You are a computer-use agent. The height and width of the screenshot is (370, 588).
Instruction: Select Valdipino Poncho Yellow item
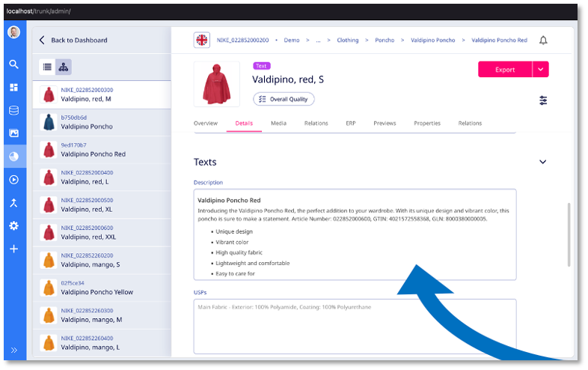click(102, 288)
